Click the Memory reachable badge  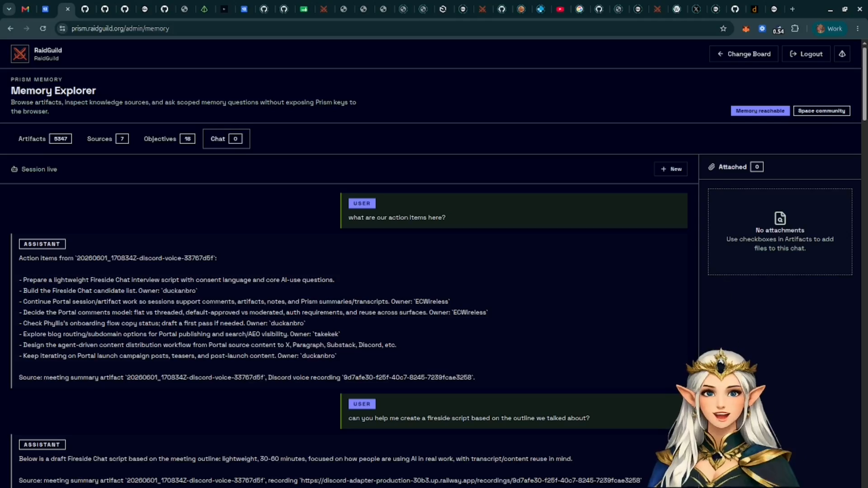tap(760, 111)
